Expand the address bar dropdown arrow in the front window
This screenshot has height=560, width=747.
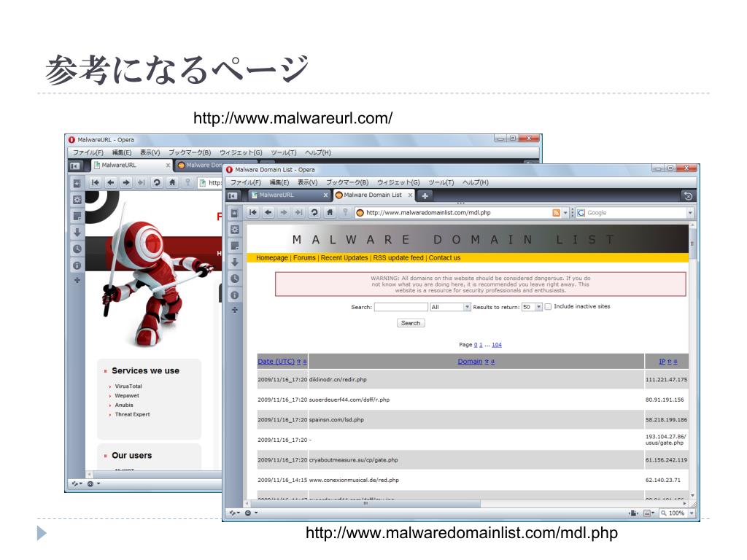pyautogui.click(x=565, y=213)
